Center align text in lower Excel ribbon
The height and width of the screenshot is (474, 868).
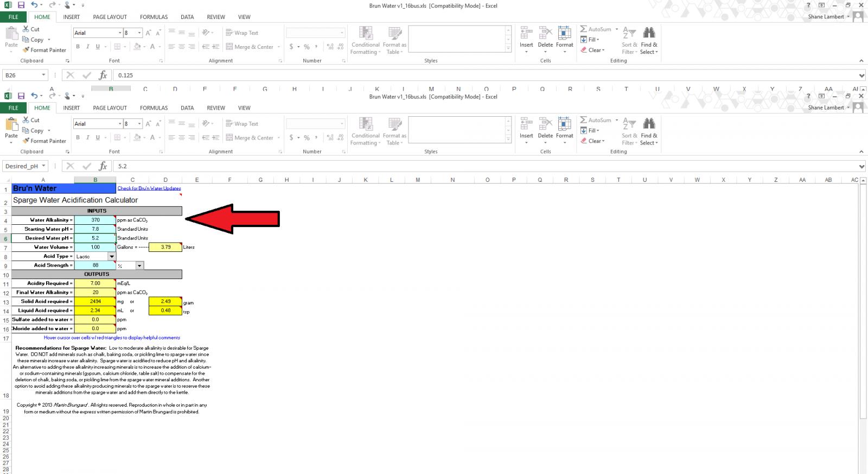tap(182, 138)
